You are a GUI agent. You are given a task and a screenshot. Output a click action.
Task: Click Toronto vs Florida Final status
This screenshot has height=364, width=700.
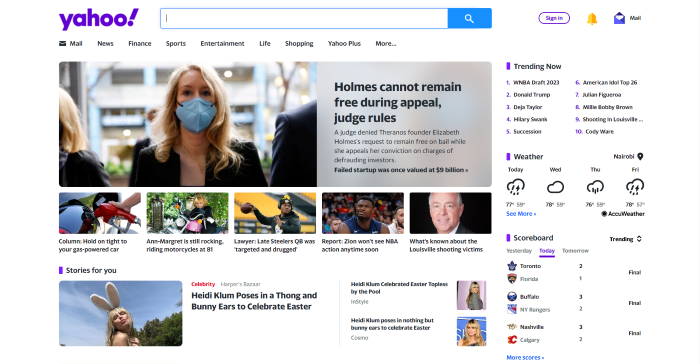pos(634,272)
